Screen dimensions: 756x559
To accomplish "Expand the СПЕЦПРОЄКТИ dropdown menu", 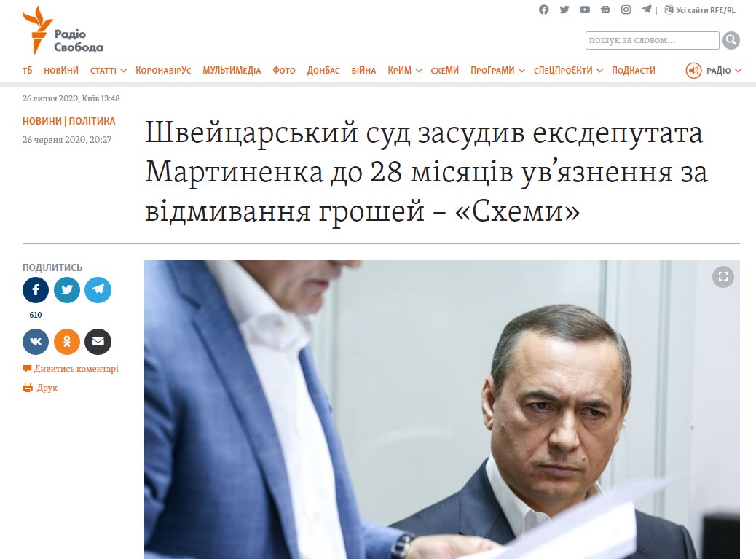I will tap(568, 71).
